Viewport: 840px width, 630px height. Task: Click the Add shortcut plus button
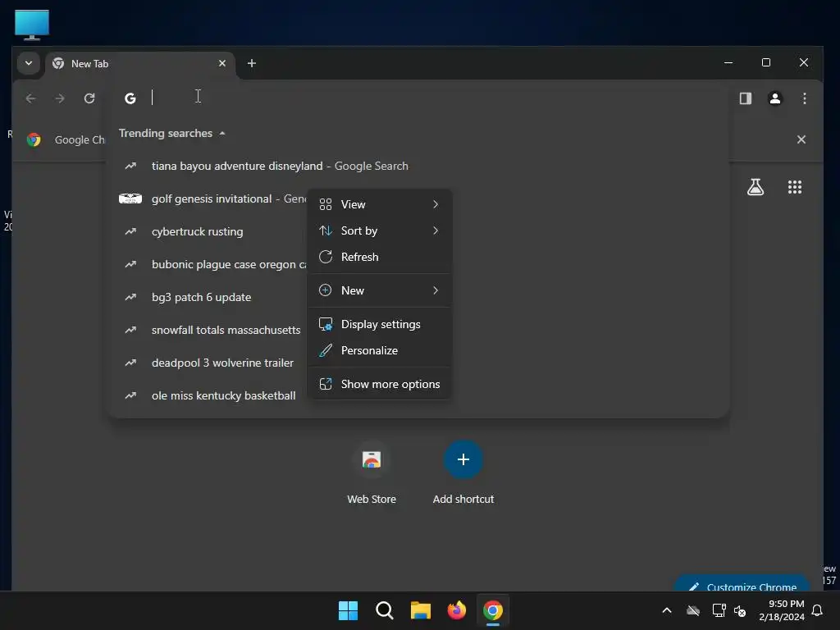[x=463, y=459]
